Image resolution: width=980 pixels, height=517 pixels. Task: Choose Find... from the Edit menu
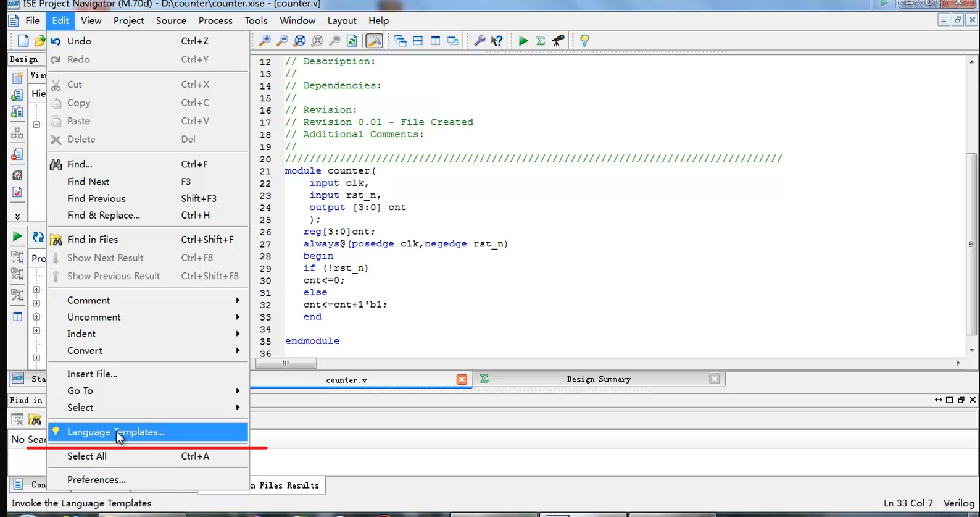point(148,164)
